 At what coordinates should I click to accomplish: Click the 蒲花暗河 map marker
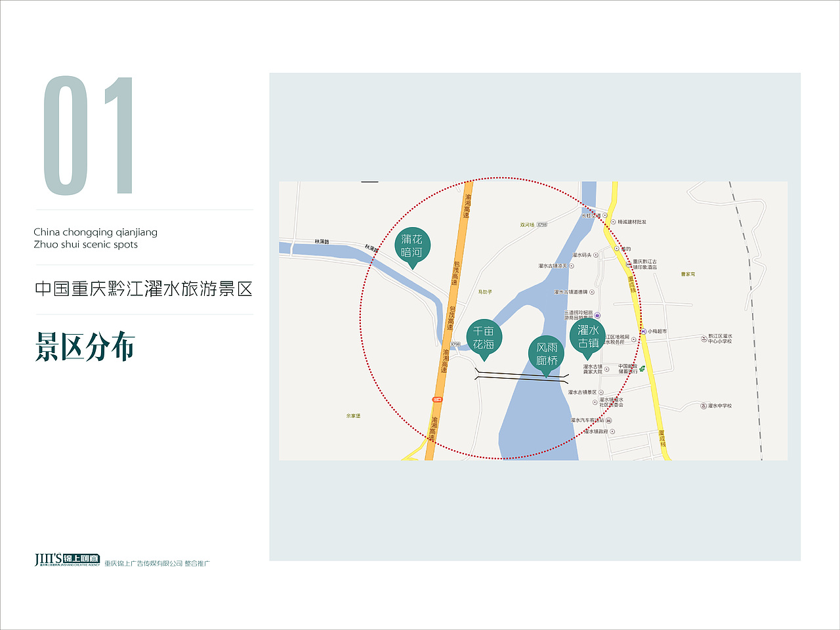click(412, 249)
